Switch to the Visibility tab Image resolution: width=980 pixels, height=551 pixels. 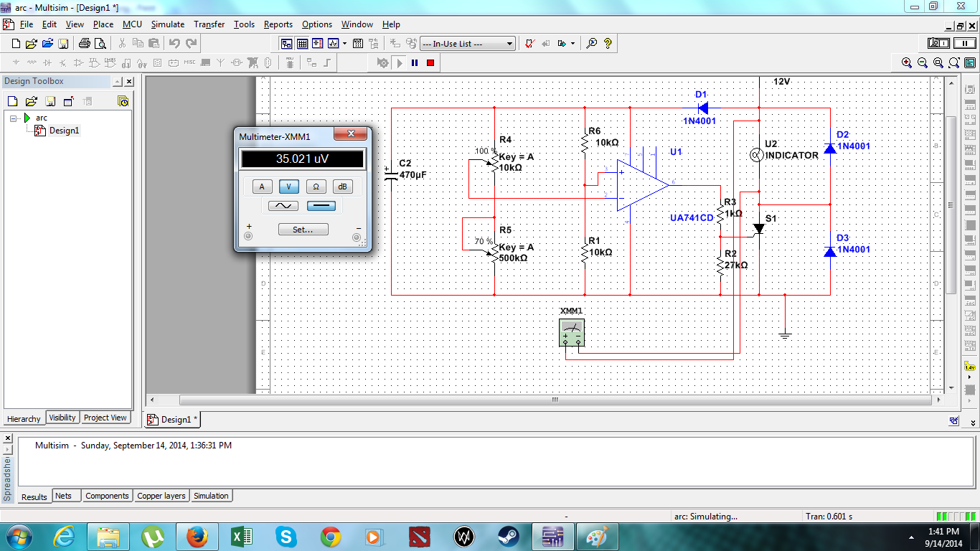point(62,418)
